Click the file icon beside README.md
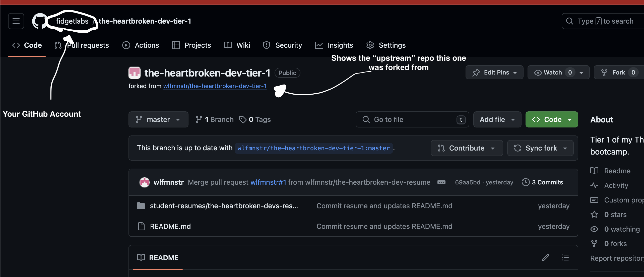This screenshot has height=277, width=644. pos(141,226)
